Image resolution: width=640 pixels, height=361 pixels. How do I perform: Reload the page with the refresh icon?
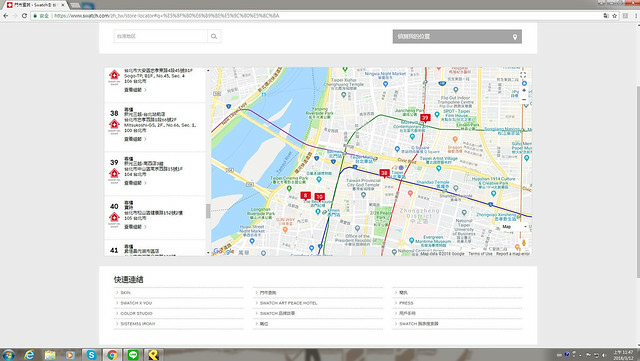pyautogui.click(x=24, y=16)
